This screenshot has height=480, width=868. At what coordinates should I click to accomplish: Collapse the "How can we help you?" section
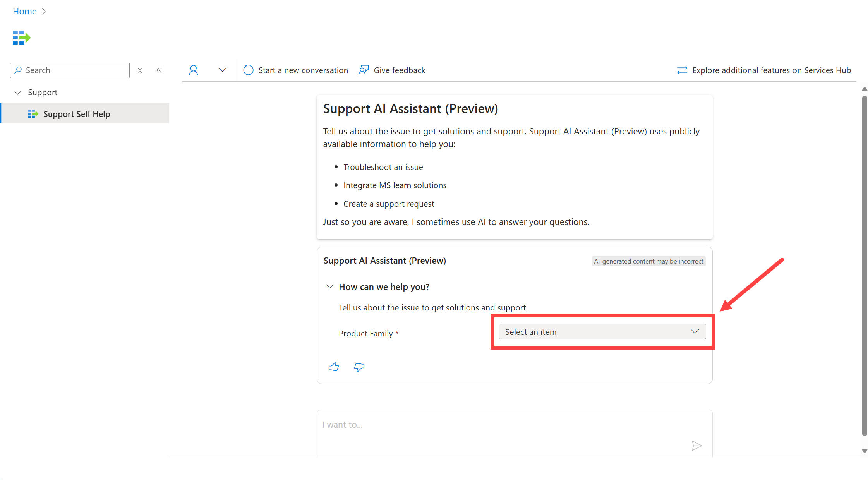pos(330,287)
